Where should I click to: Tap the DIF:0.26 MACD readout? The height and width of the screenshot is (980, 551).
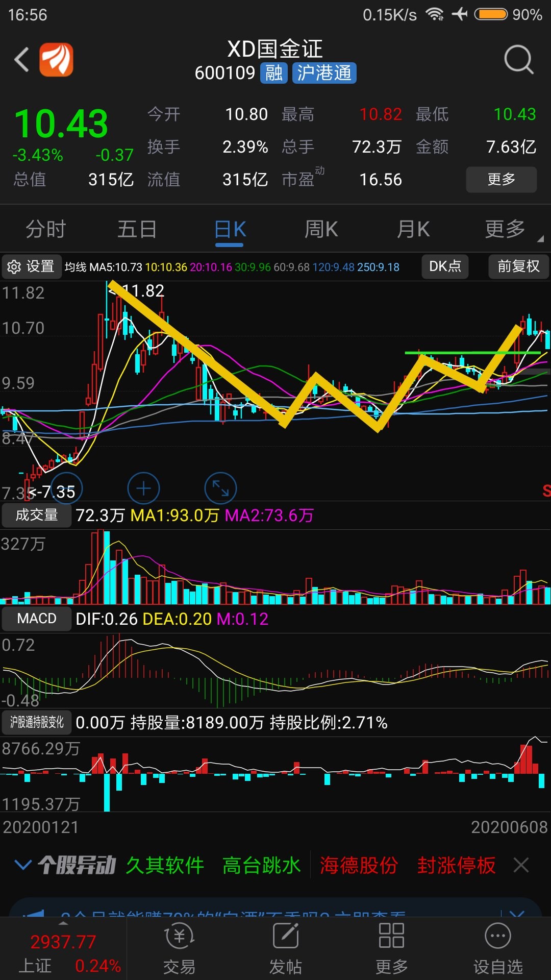click(x=107, y=619)
